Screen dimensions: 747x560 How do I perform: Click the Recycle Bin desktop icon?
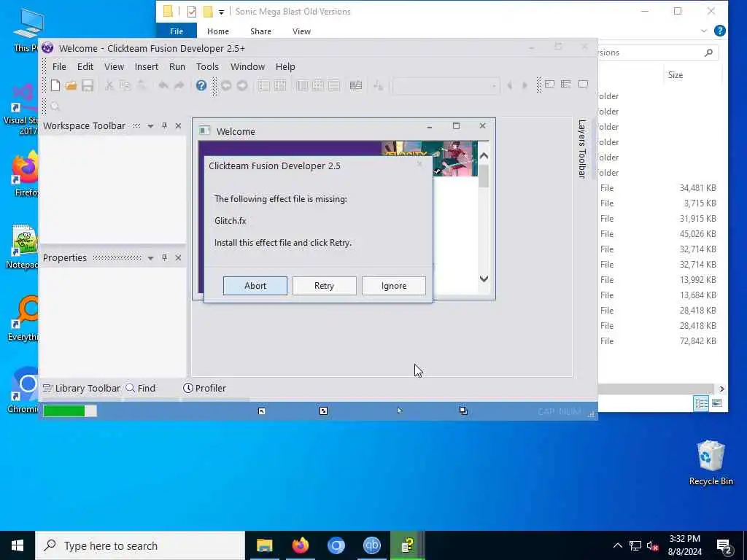click(x=711, y=462)
